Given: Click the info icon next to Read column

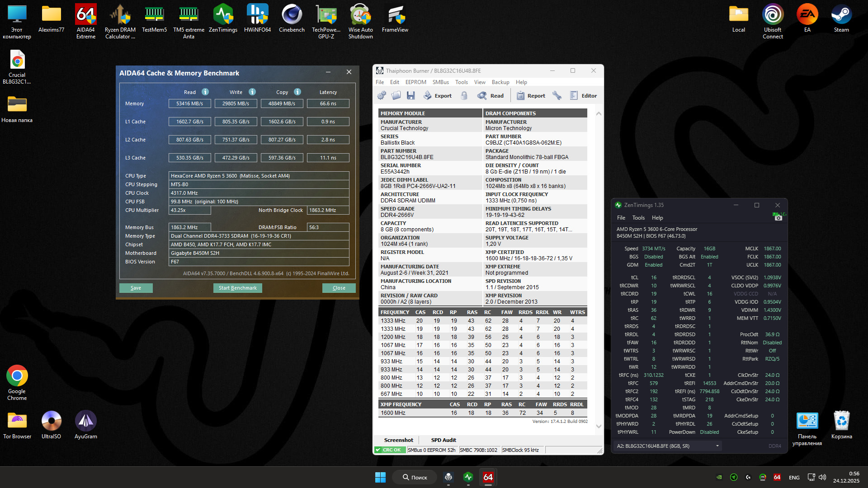Looking at the screenshot, I should point(205,92).
